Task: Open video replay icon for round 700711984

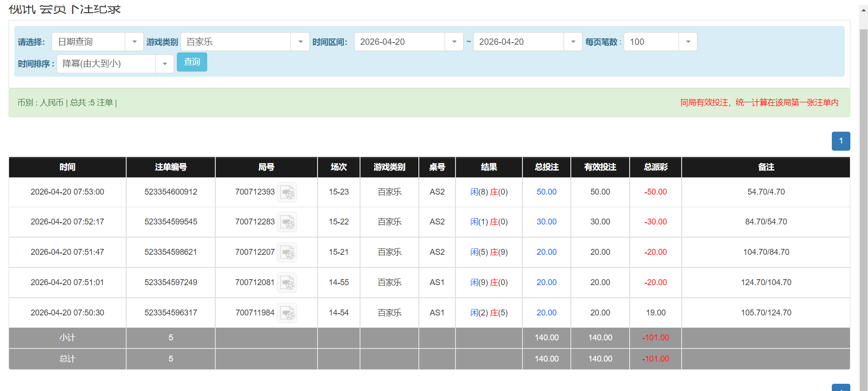Action: [287, 313]
